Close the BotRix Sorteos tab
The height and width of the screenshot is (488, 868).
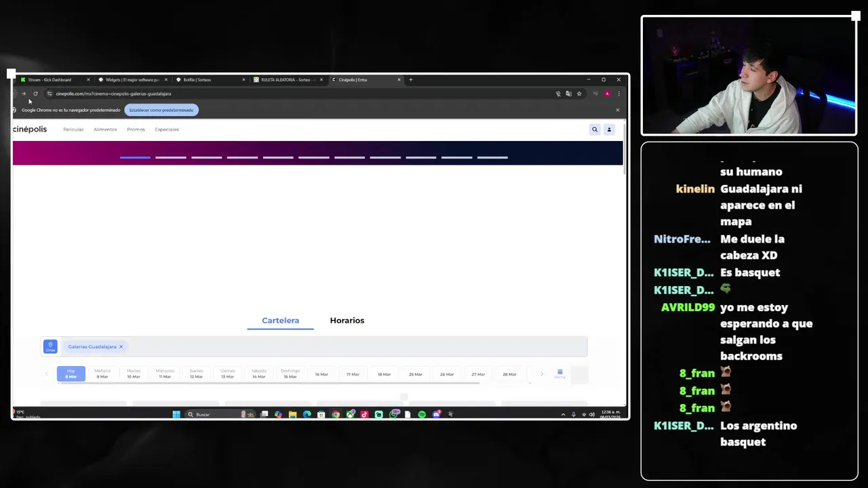[x=243, y=79]
